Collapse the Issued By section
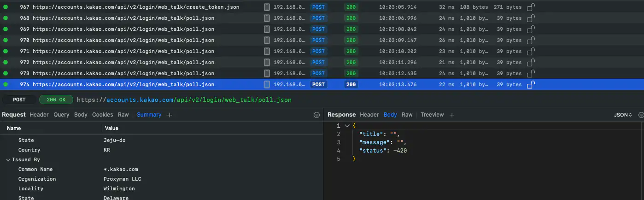Viewport: 644px width, 200px height. coord(8,159)
